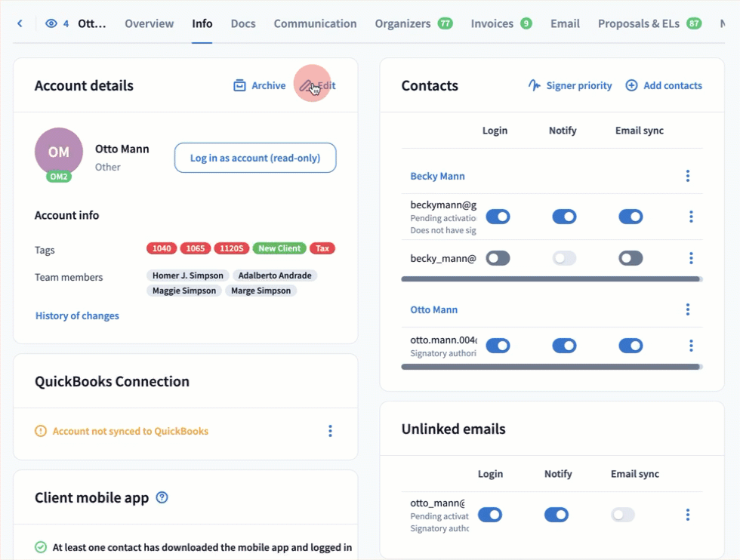Click the back arrow icon
The image size is (740, 560).
pyautogui.click(x=20, y=23)
